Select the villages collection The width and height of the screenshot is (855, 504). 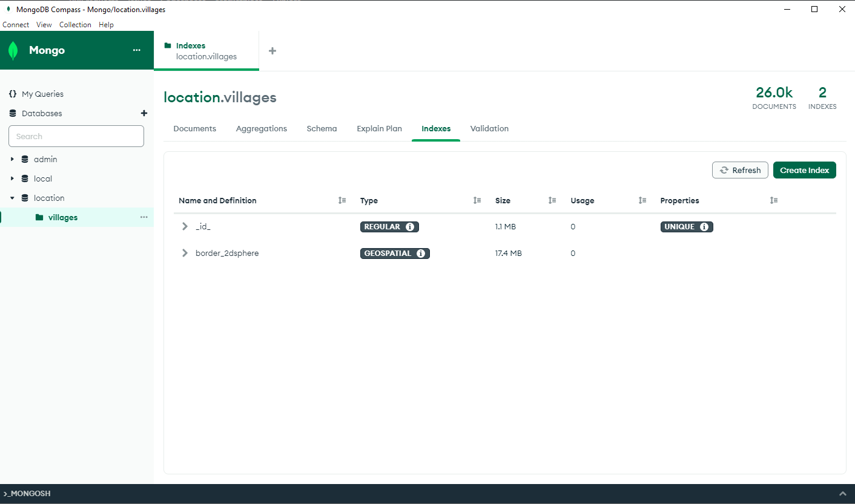pos(63,217)
